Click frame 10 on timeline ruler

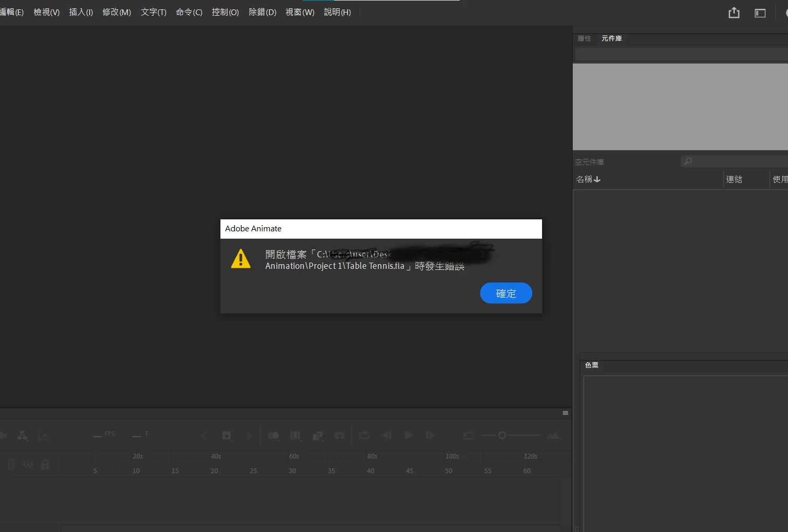pos(136,471)
